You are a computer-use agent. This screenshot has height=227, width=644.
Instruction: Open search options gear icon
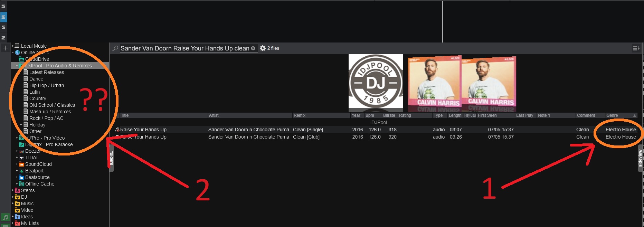(263, 48)
